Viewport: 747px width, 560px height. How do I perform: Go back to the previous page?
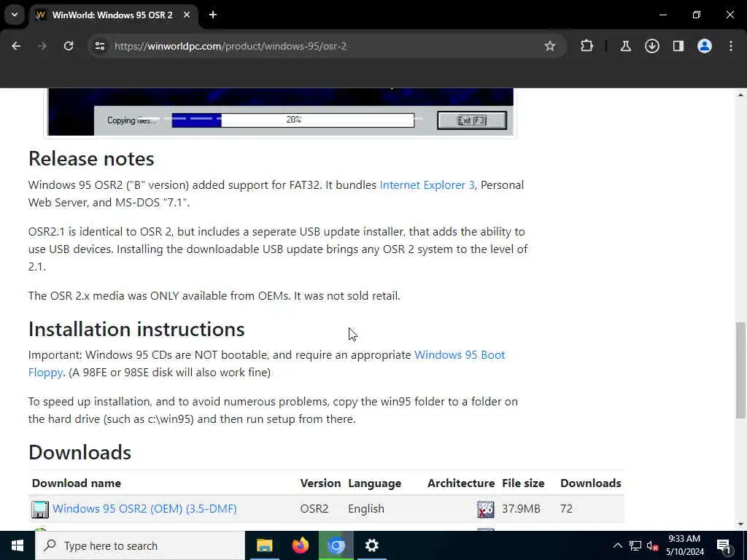point(16,46)
